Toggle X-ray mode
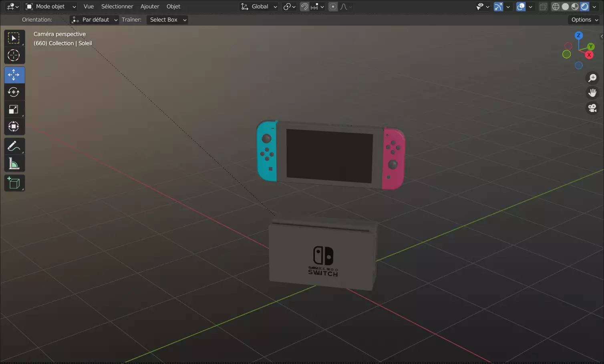Screen dimensions: 604x364 click(x=543, y=7)
